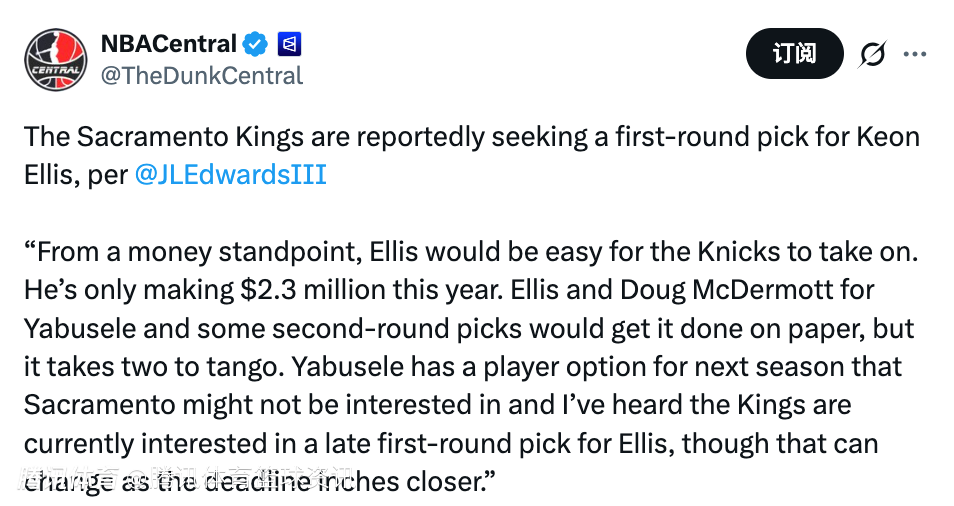This screenshot has height=506, width=954.
Task: Click the blue verified checkmark badge
Action: 256,44
